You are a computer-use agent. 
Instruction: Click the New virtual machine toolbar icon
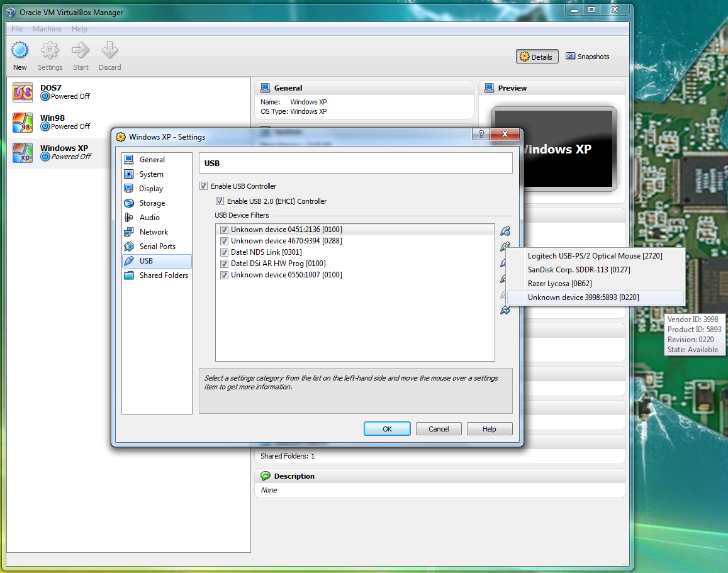(x=20, y=50)
